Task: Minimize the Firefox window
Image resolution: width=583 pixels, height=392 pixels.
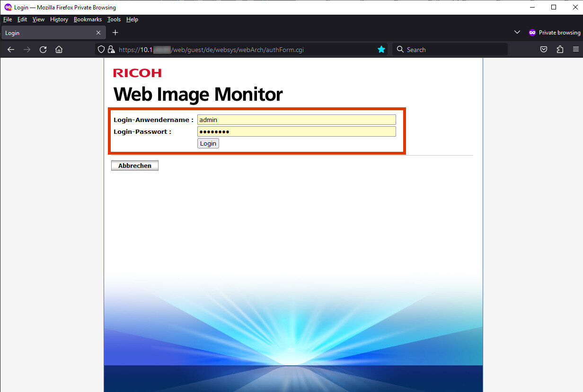Action: click(x=531, y=7)
